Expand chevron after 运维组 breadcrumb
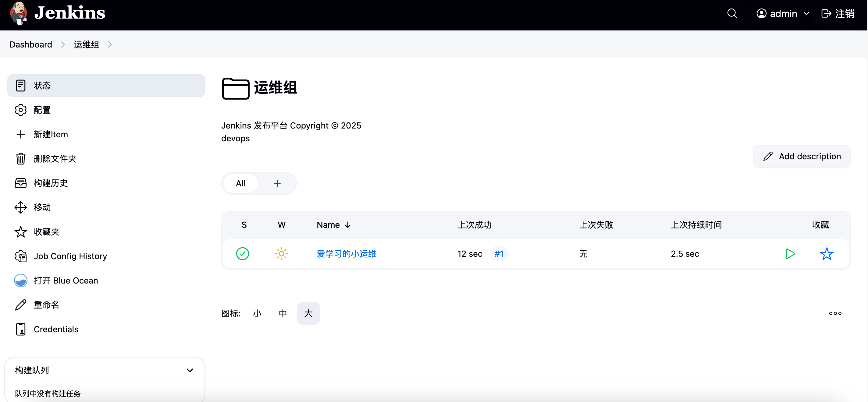This screenshot has height=402, width=868. point(110,44)
